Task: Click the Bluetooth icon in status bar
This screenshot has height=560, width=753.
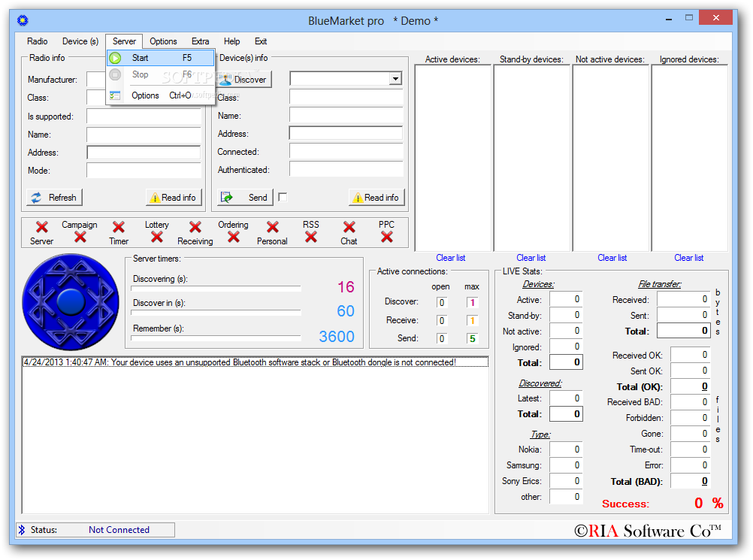Action: point(22,530)
